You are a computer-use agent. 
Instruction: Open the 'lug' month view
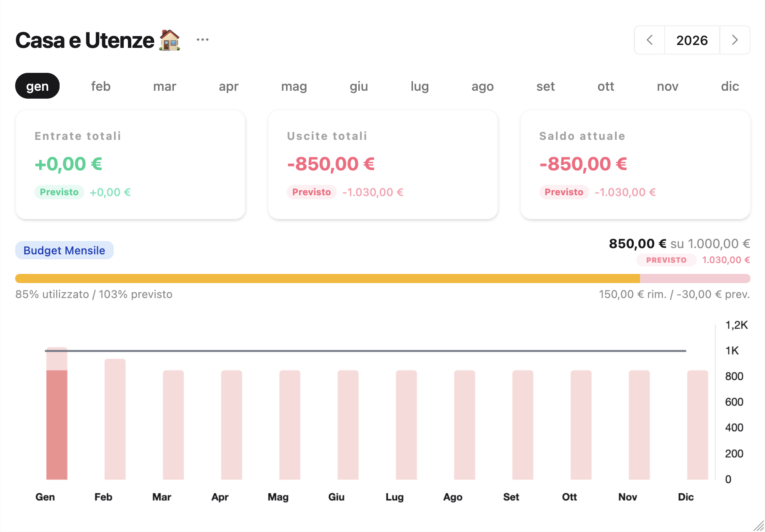(419, 86)
